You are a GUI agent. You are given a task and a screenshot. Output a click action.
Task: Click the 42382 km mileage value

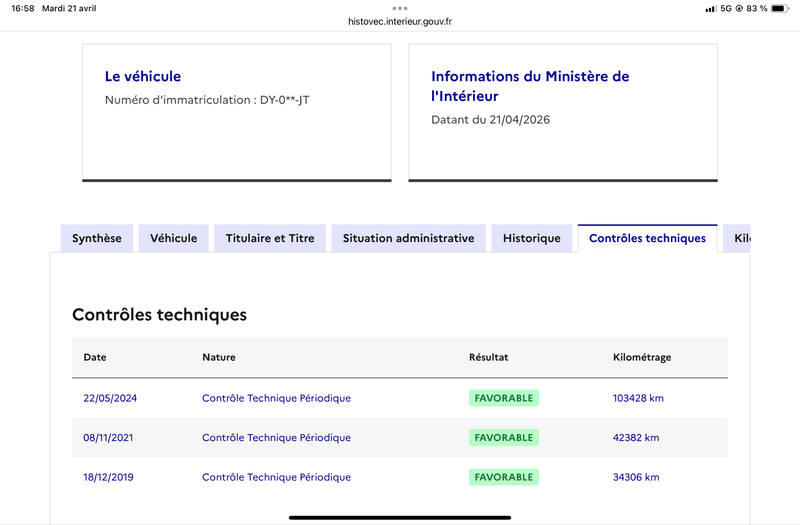[x=636, y=438]
